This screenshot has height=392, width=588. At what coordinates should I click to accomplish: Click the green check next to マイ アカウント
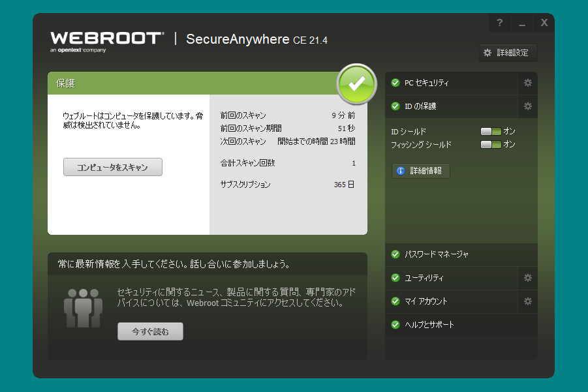pos(395,301)
